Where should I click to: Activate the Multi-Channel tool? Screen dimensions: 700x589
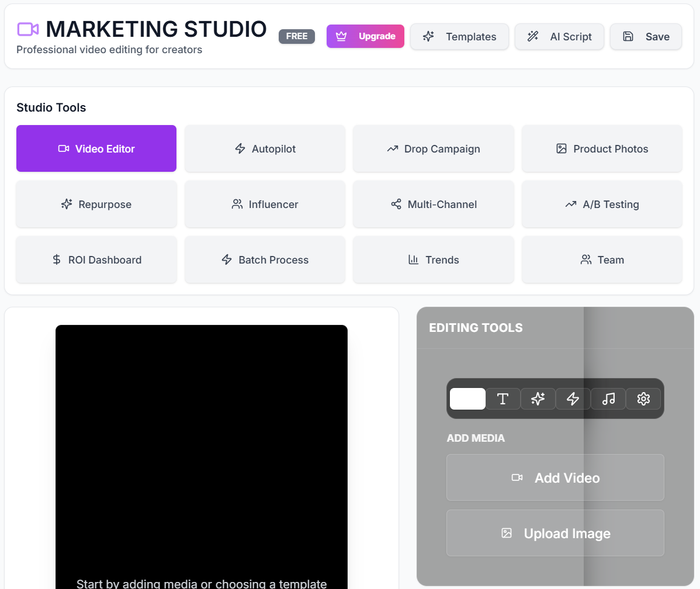pyautogui.click(x=433, y=204)
